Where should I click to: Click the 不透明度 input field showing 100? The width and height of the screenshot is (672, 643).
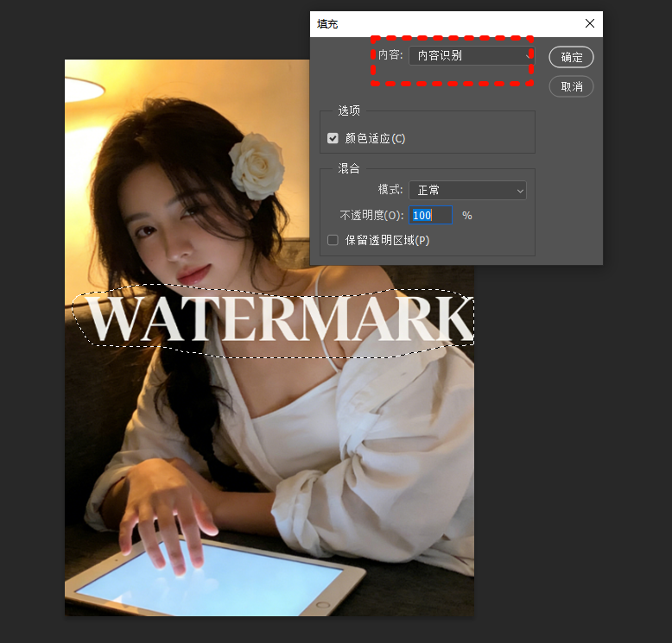click(430, 215)
